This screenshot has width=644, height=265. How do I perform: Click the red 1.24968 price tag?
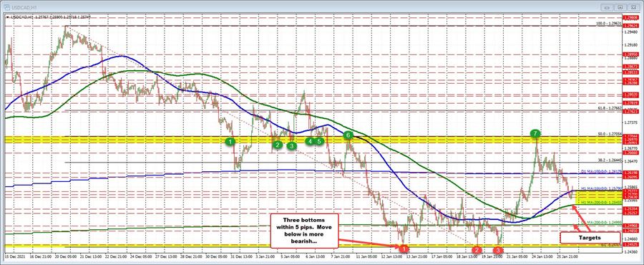(x=630, y=226)
